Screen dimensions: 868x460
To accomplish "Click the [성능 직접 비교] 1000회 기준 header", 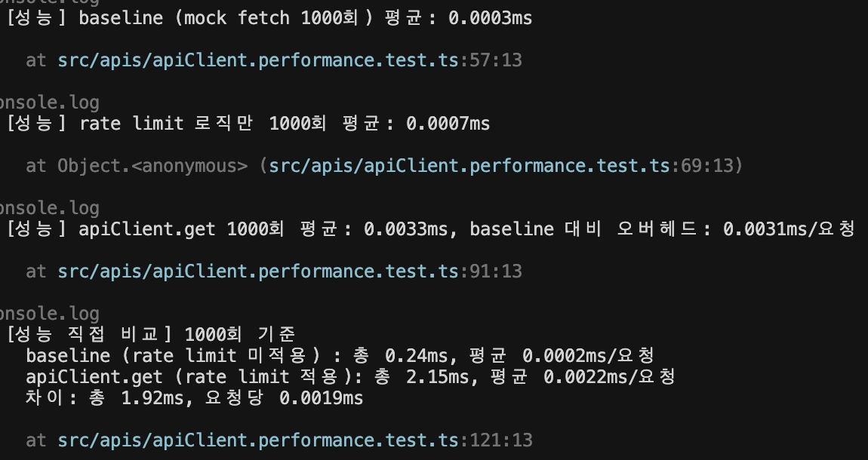I will point(151,335).
